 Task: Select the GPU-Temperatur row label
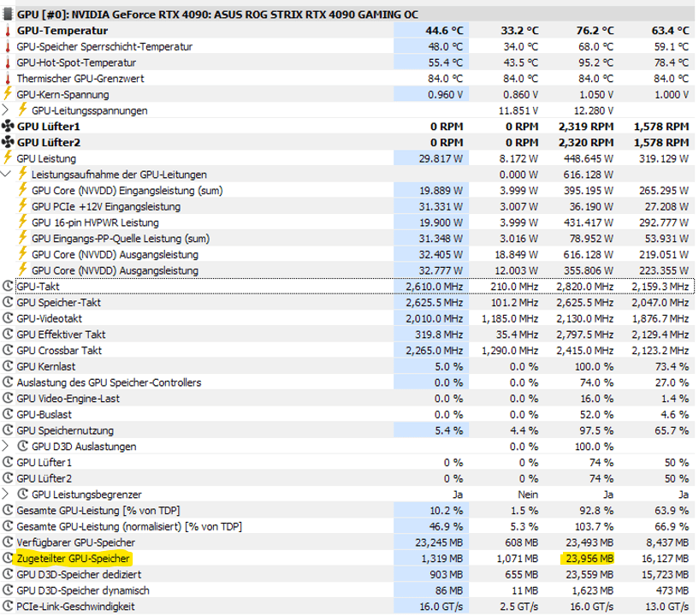click(62, 31)
